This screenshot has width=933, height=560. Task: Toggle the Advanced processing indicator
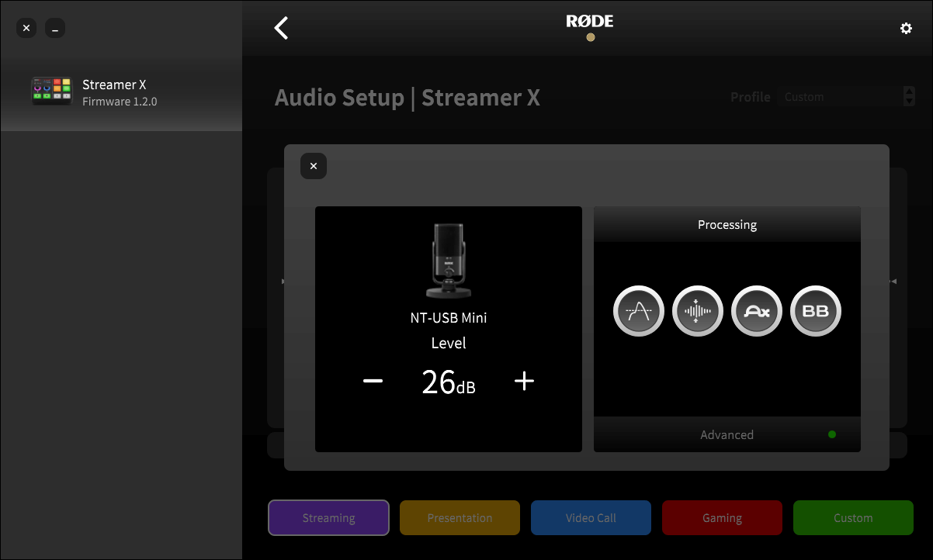pos(727,434)
